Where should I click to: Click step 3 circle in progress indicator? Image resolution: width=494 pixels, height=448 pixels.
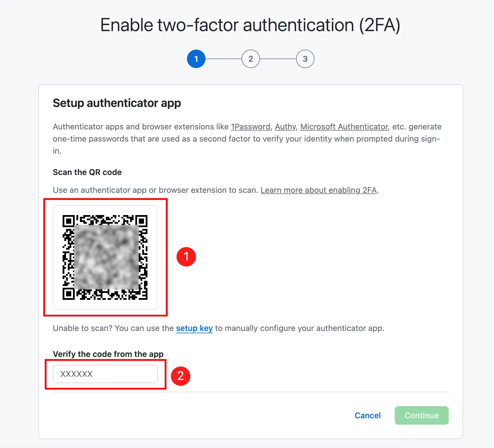305,59
